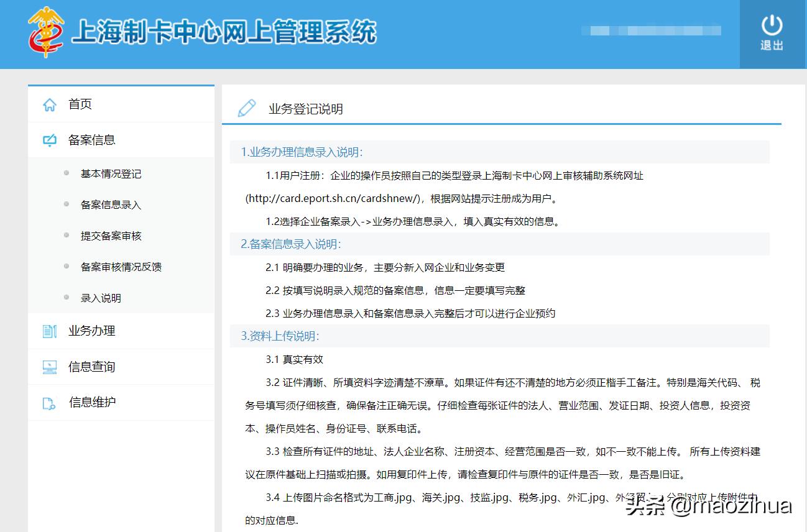Open 提交备案审核 submenu item
Viewport: 807px width, 532px height.
click(111, 236)
